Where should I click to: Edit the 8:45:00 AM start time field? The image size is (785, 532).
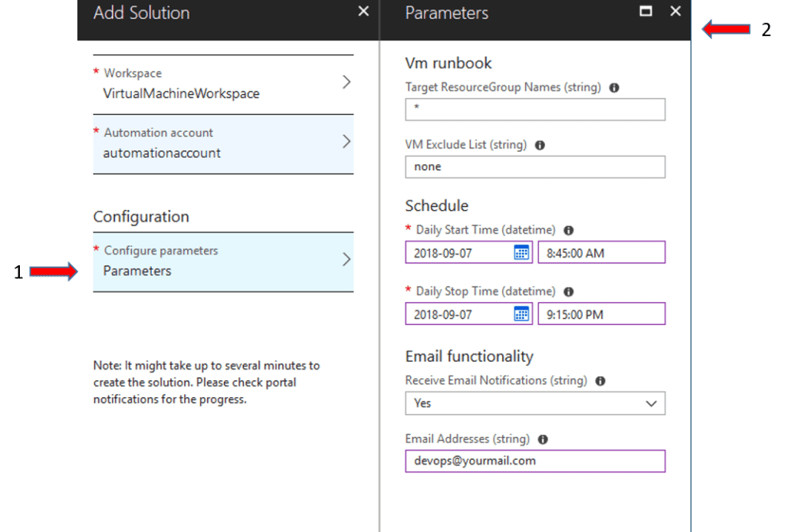tap(602, 251)
